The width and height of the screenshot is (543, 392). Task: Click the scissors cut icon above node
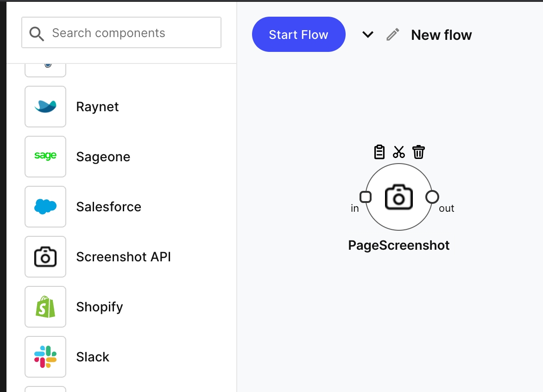(399, 152)
